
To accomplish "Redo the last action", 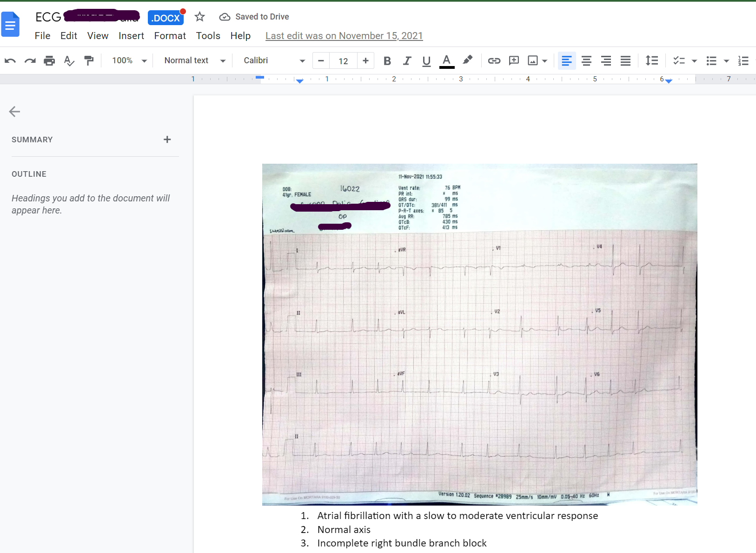I will tap(30, 60).
